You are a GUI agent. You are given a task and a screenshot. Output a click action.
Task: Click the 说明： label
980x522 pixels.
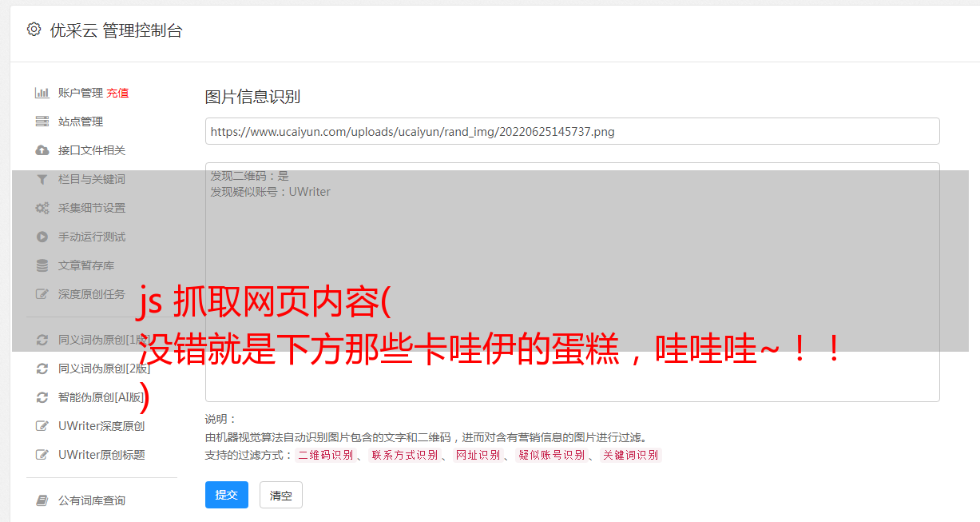click(x=221, y=419)
